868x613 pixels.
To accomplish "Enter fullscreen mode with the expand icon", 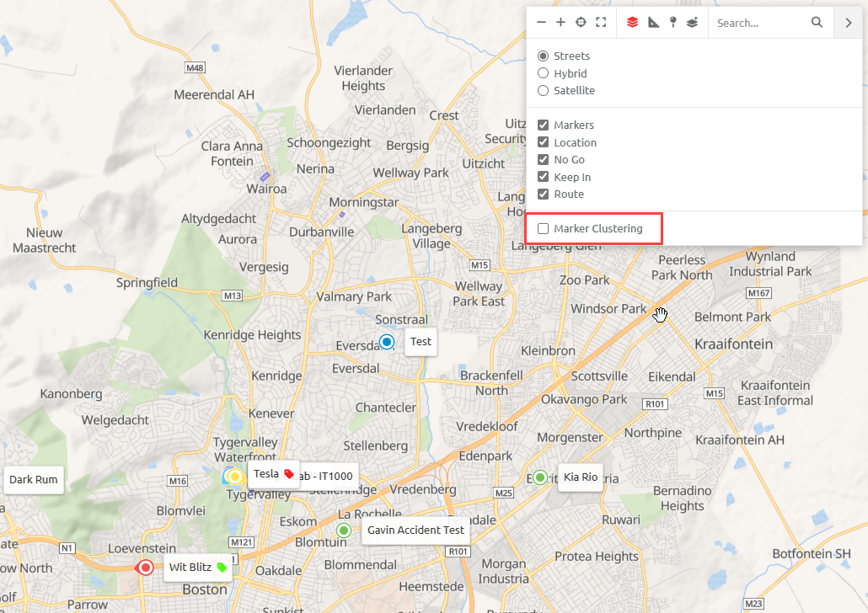I will coord(600,23).
